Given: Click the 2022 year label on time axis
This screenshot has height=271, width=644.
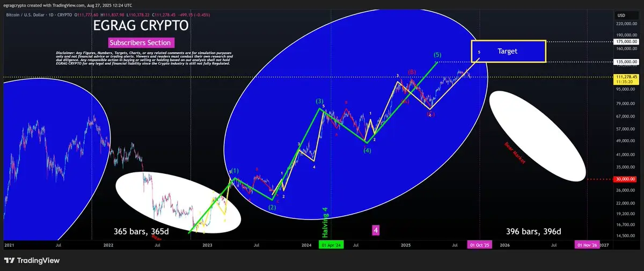Looking at the screenshot, I should click(x=108, y=245).
